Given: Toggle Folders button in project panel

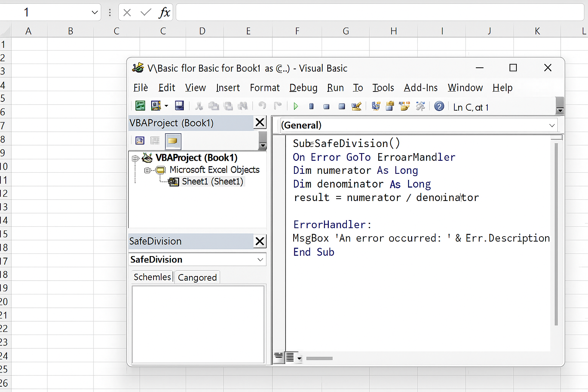Looking at the screenshot, I should 173,141.
